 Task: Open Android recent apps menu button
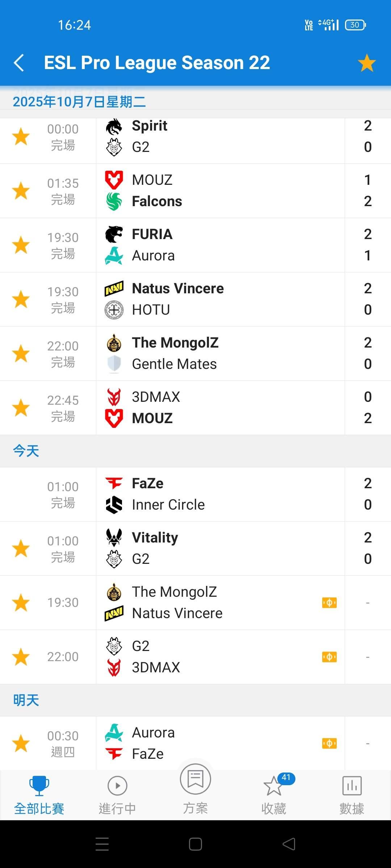click(x=102, y=844)
